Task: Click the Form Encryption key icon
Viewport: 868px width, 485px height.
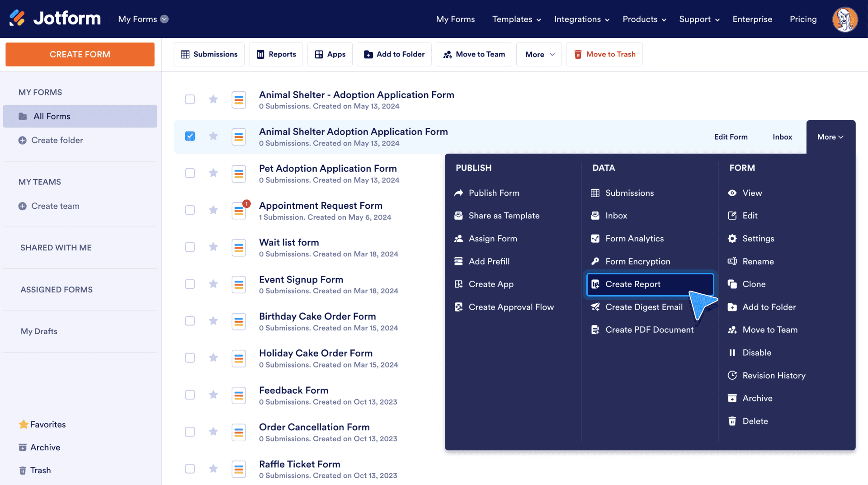Action: pyautogui.click(x=595, y=261)
